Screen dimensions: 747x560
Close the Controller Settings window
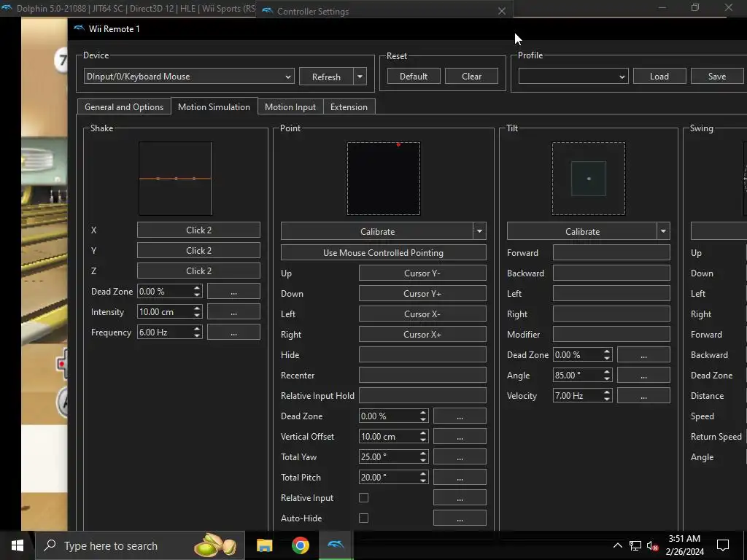tap(502, 11)
